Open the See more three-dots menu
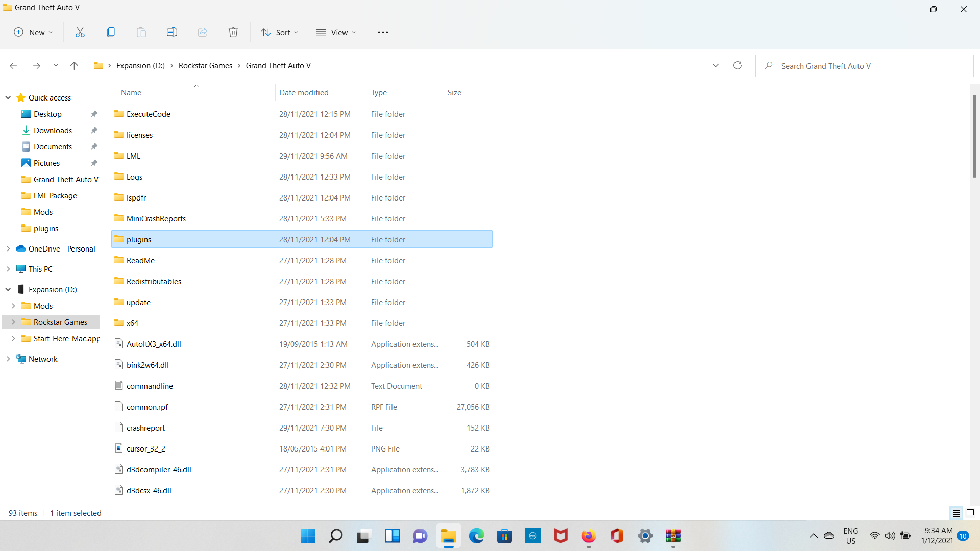The image size is (980, 551). [x=383, y=32]
